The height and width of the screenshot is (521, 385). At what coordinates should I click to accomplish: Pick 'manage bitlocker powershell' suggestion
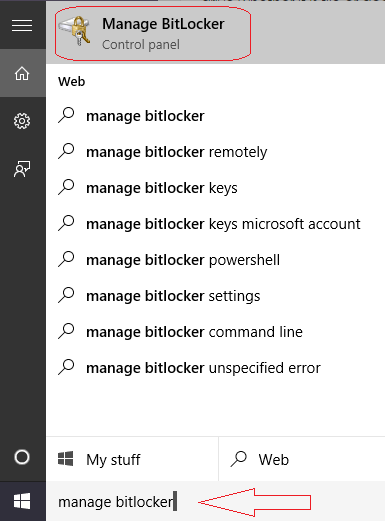(215, 260)
